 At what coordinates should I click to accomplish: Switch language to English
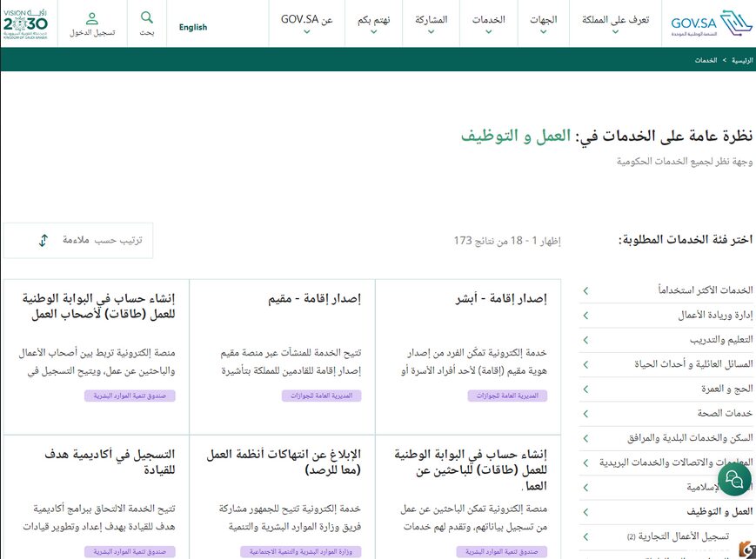coord(193,28)
